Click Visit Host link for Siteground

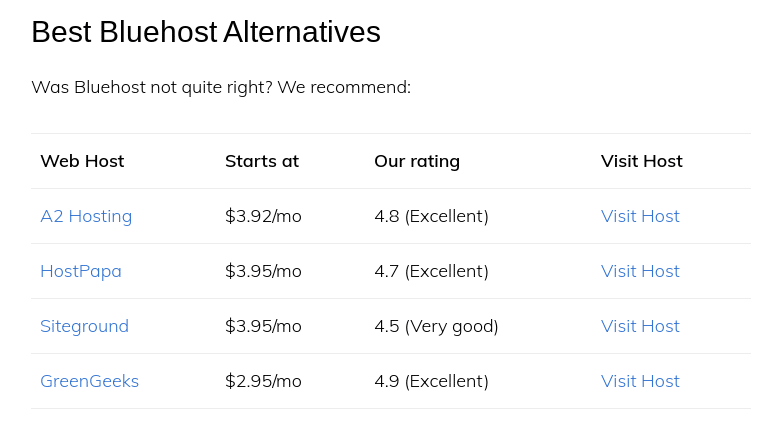(x=640, y=326)
